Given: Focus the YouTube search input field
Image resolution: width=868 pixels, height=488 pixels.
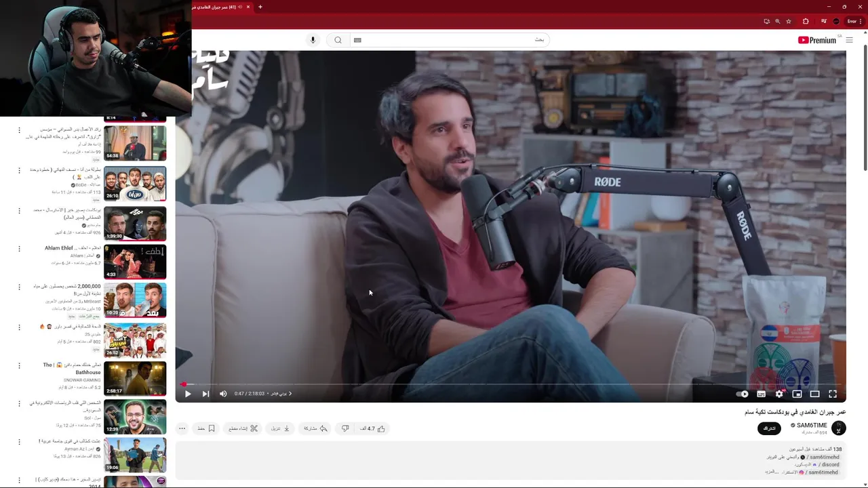Looking at the screenshot, I should (x=450, y=40).
